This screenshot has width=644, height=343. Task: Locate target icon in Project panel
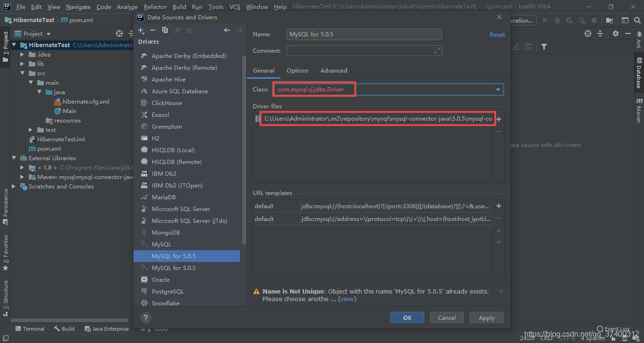[119, 33]
